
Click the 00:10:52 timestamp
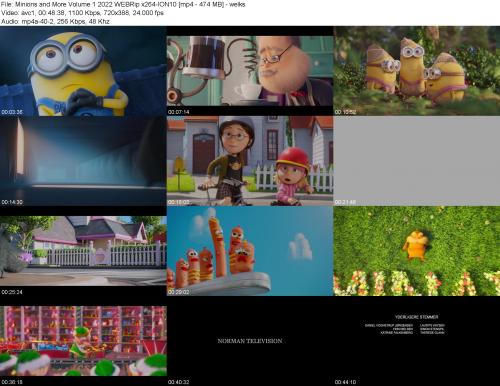click(x=345, y=112)
